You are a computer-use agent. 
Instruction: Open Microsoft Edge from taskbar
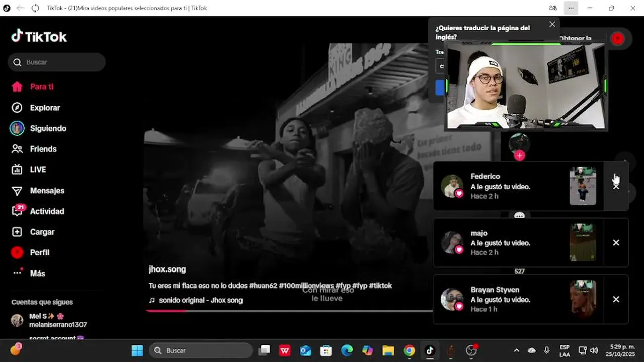(x=347, y=350)
